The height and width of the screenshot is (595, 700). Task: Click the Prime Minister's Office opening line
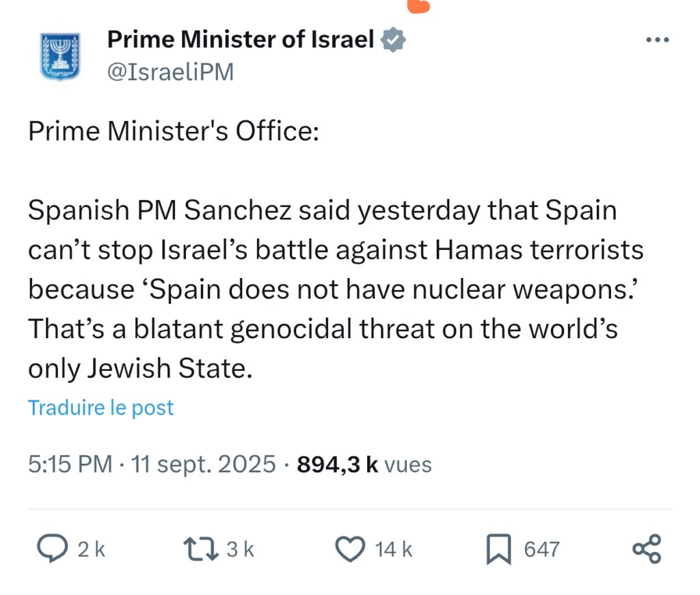coord(173,132)
